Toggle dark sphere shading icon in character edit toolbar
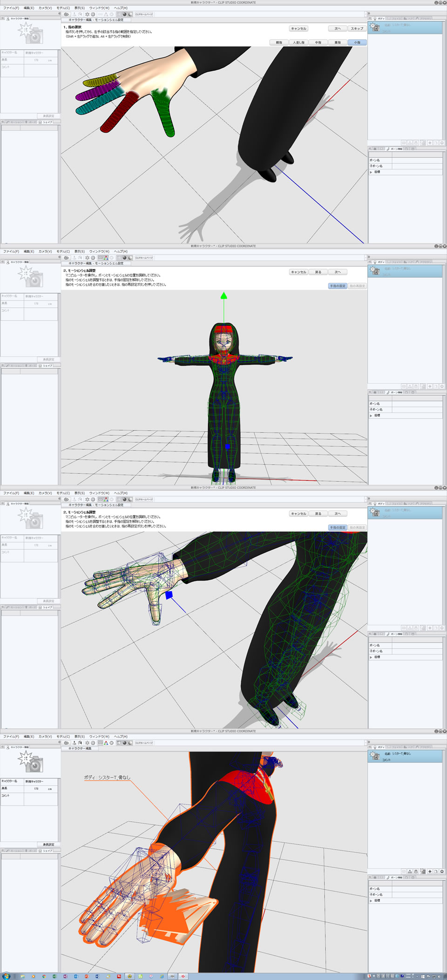The image size is (447, 980). pos(124,743)
